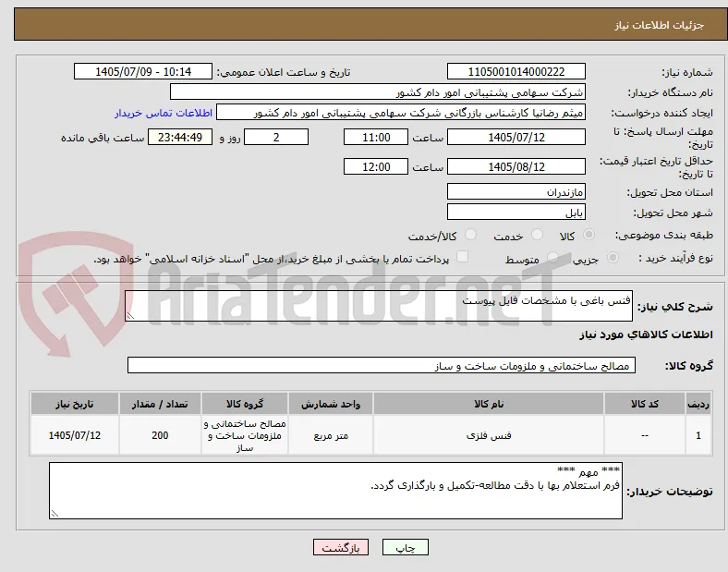Screen dimensions: 728x572
Task: Click the شماره نیاز field 1105001014000222
Action: [516, 71]
